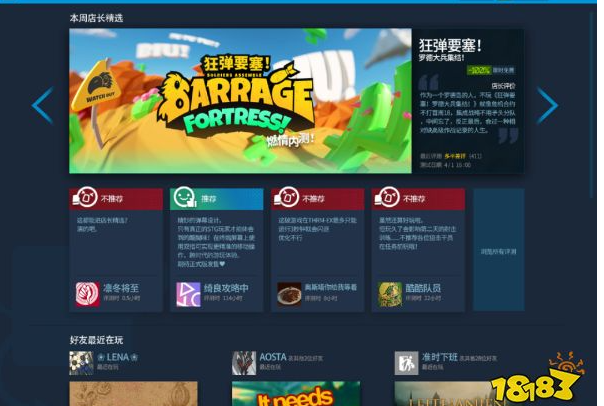Viewport: 604px width, 406px height.
Task: Read the review text in 酷酷队员's card
Action: click(x=418, y=233)
